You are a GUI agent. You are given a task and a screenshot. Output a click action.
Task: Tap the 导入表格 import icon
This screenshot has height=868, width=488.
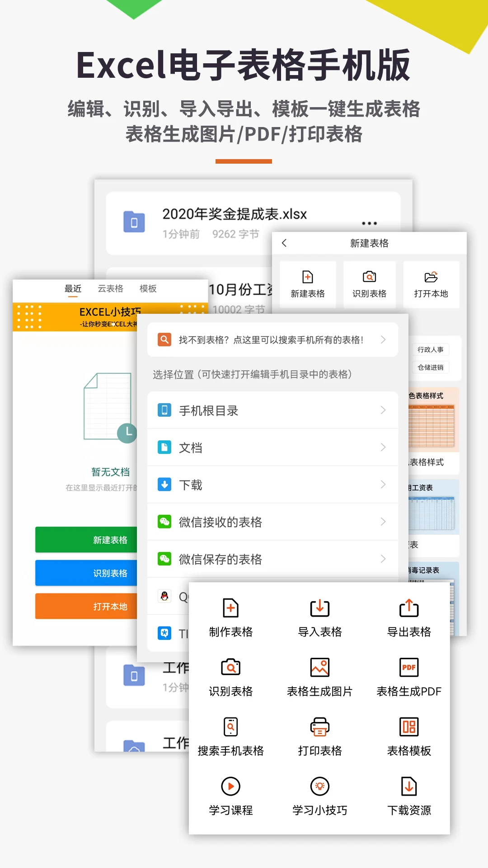tap(319, 609)
